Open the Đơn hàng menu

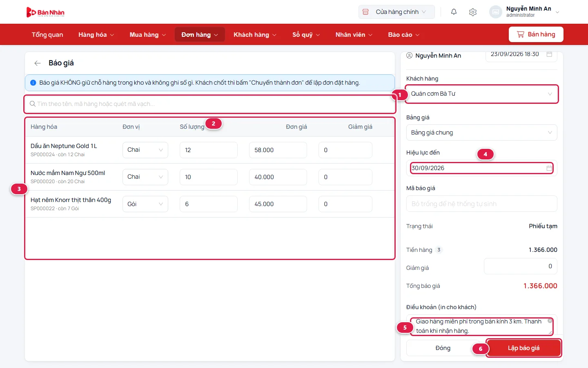(x=200, y=35)
